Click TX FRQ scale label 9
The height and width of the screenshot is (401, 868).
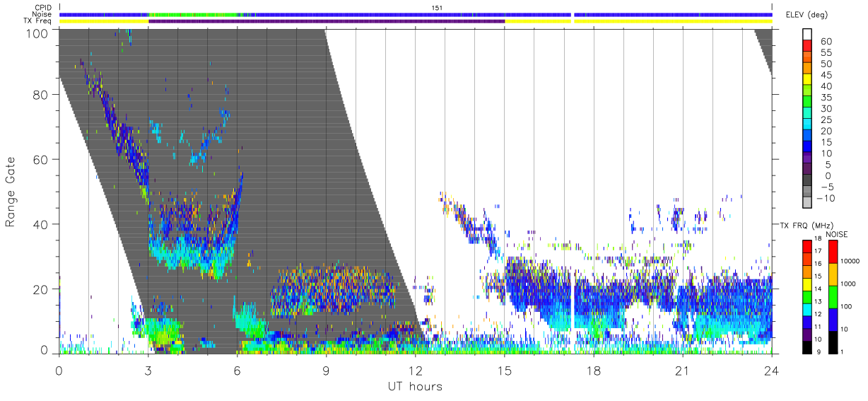coord(818,351)
